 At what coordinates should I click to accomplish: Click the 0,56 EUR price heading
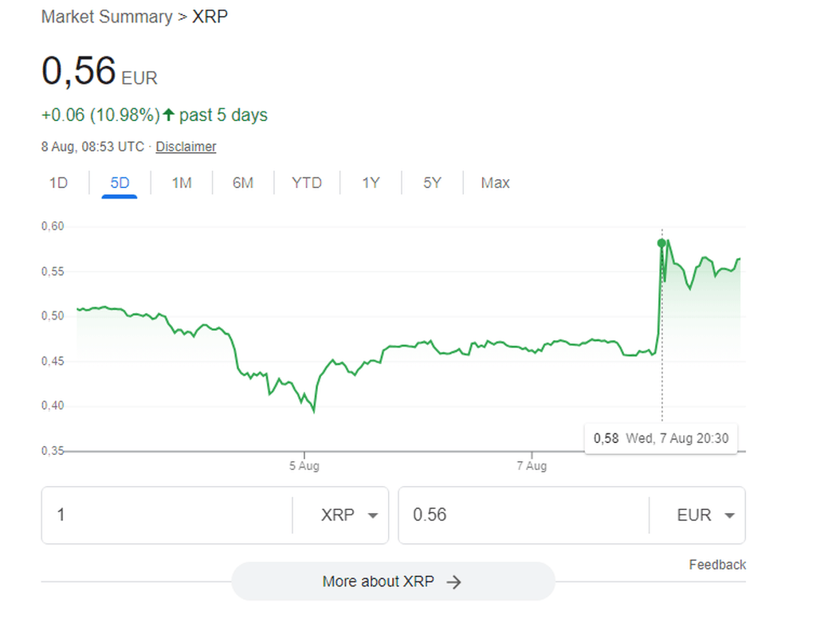[100, 72]
